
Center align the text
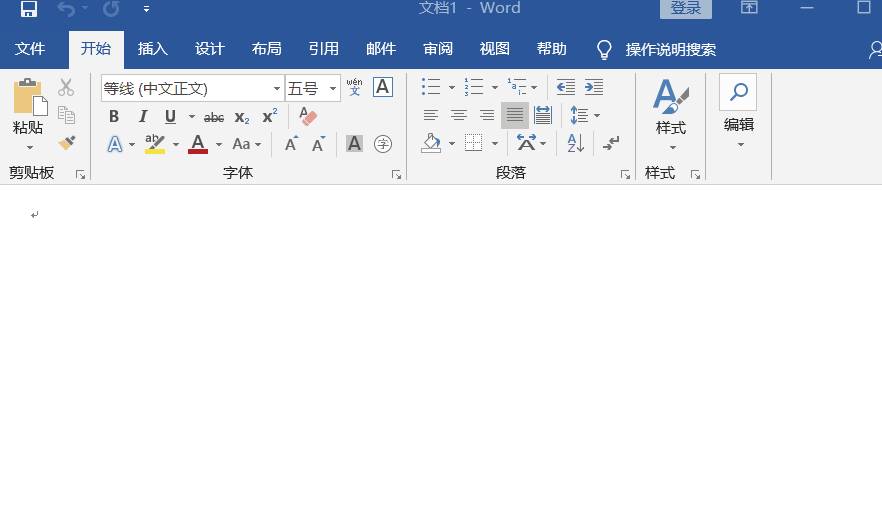tap(458, 115)
